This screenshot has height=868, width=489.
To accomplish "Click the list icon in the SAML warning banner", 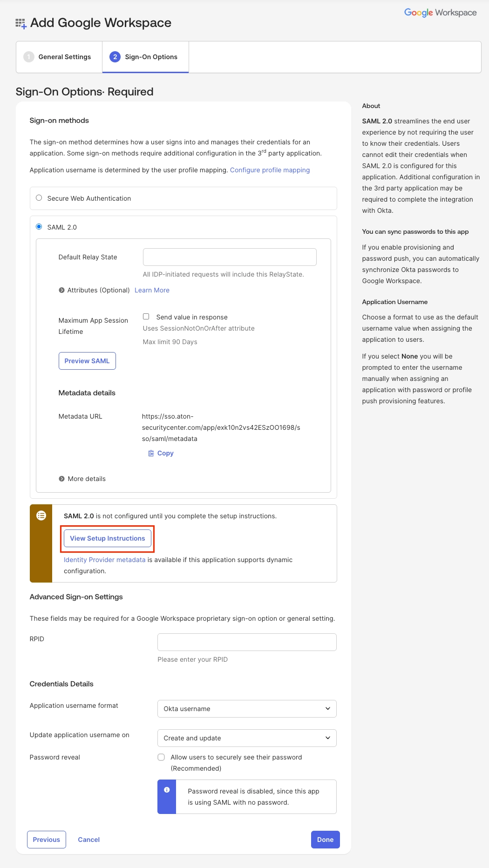I will point(41,515).
